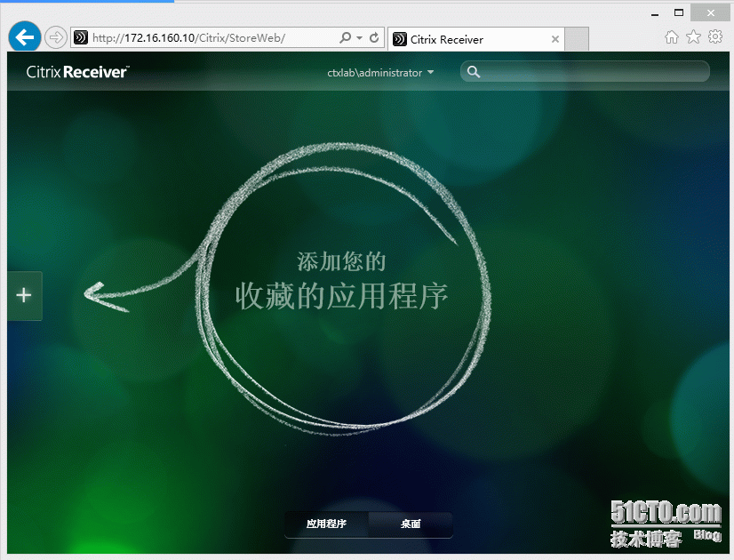Click the Receiver search box
This screenshot has width=734, height=560.
[x=585, y=72]
